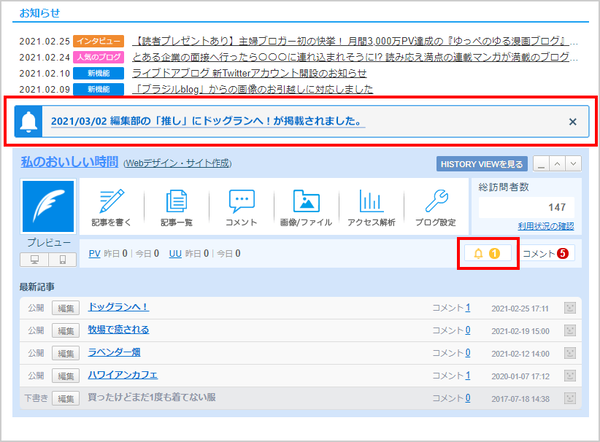Screen dimensions: 600x442
Task: Click the bell icon in notification banner
Action: (28, 122)
